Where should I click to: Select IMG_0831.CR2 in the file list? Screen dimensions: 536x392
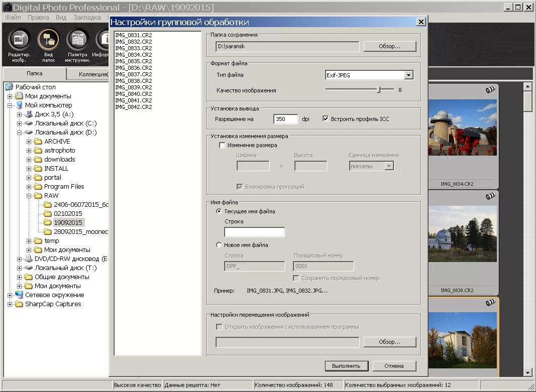coord(134,35)
